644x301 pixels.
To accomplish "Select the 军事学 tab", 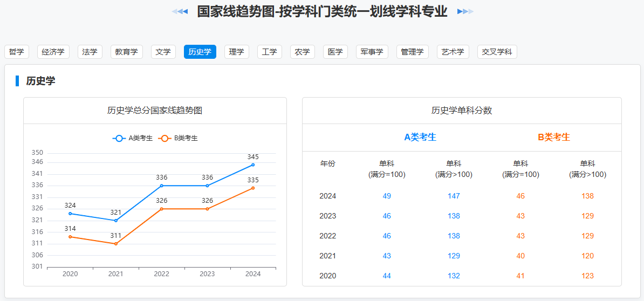I will pos(372,52).
